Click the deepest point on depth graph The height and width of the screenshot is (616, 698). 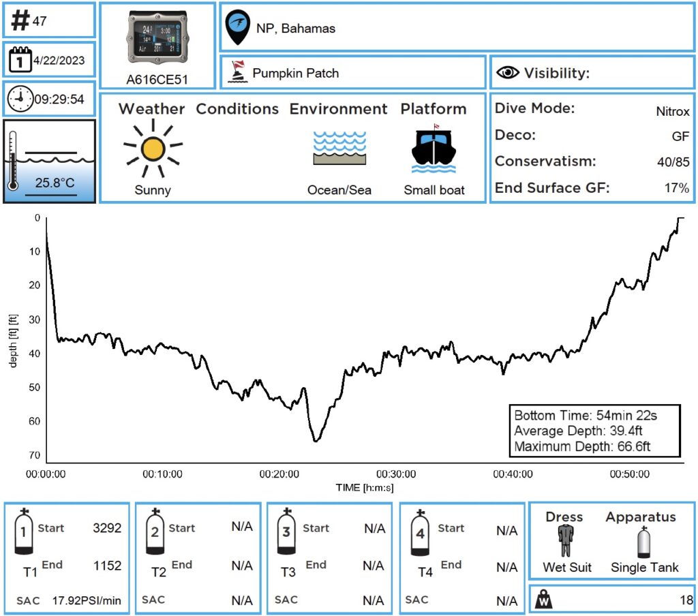pos(316,441)
